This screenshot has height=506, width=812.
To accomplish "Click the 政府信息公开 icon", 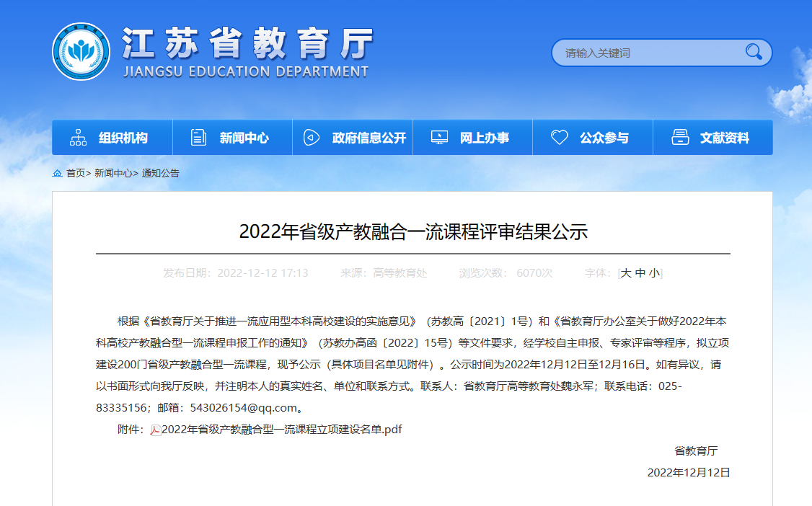I will pyautogui.click(x=311, y=138).
